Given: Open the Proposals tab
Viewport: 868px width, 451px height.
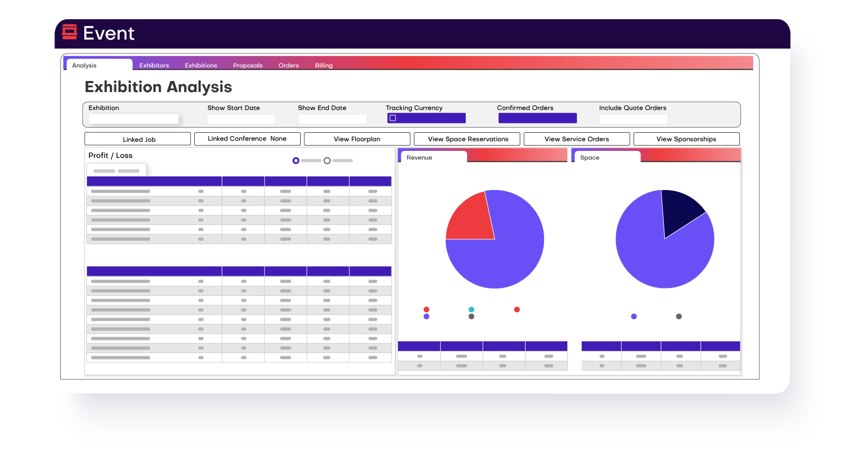Looking at the screenshot, I should 248,65.
